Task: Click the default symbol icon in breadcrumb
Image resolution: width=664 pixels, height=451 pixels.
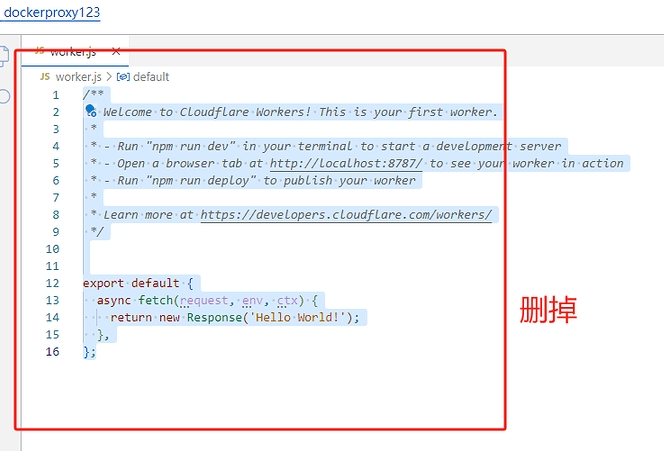Action: [123, 76]
